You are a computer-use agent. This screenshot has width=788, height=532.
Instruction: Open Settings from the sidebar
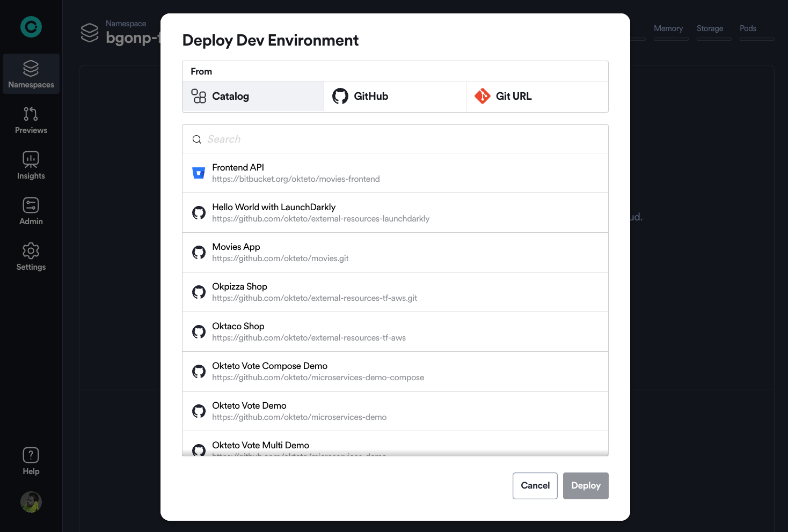click(31, 256)
